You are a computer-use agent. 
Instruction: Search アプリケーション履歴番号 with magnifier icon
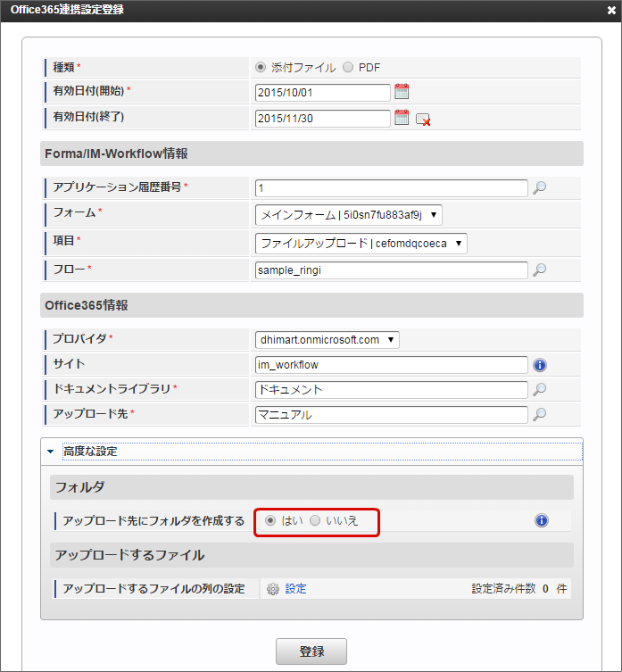pos(539,187)
